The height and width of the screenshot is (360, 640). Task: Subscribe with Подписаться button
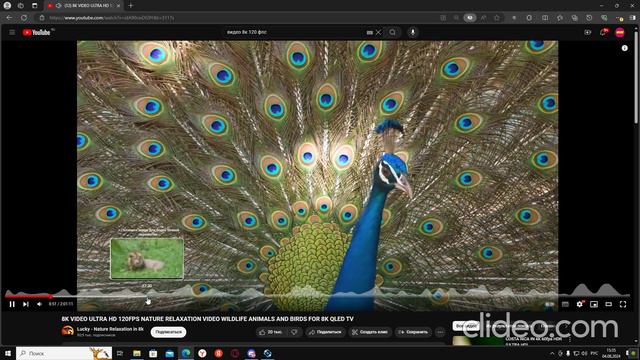[x=169, y=332]
